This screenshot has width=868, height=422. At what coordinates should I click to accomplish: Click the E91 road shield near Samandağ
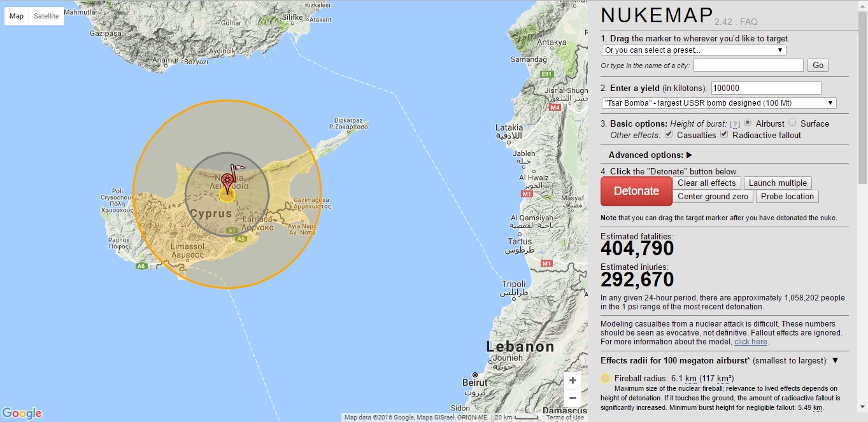click(546, 74)
